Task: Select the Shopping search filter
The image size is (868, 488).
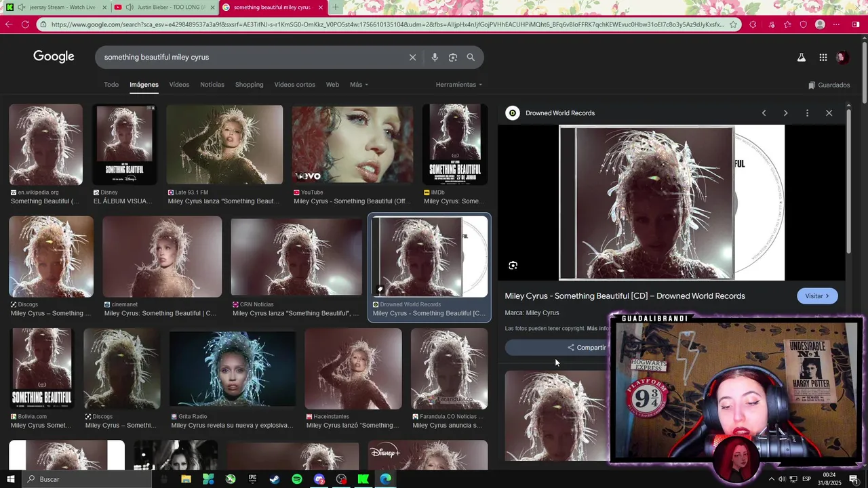Action: (249, 85)
